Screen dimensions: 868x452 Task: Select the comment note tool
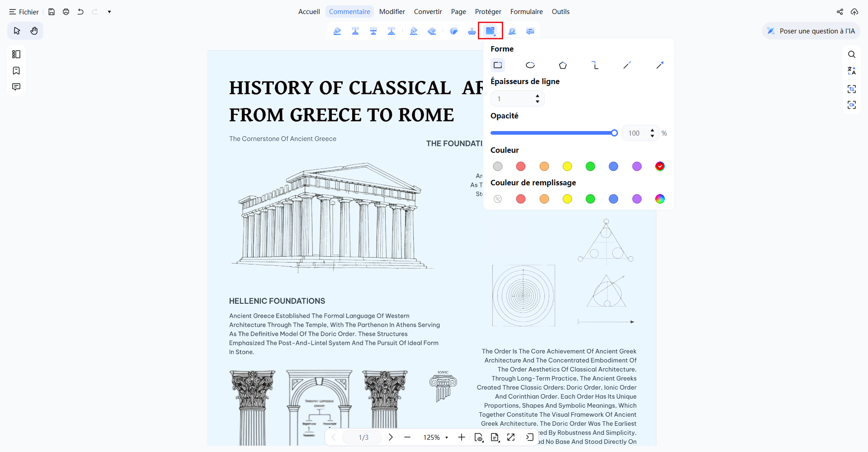[x=530, y=31]
